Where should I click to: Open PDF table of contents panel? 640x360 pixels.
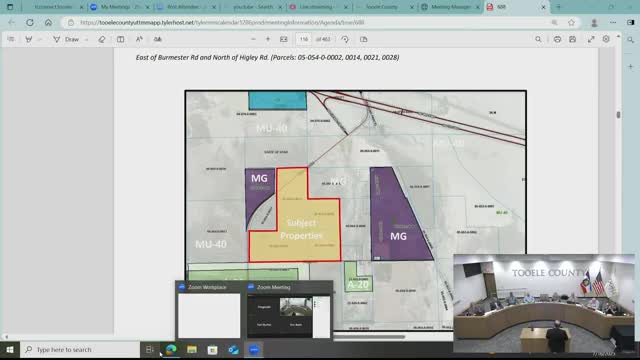[x=11, y=39]
